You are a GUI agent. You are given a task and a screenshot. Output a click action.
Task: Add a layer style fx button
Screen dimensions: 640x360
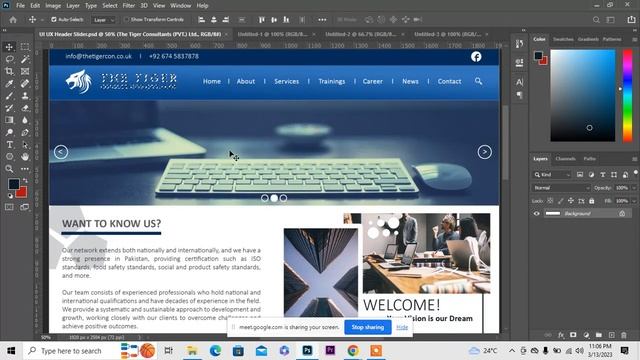click(561, 335)
